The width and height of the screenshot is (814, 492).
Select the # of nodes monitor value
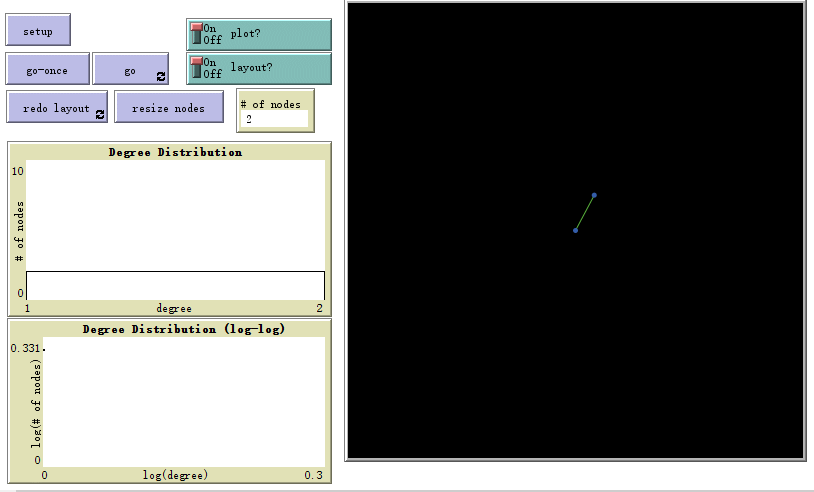click(274, 119)
